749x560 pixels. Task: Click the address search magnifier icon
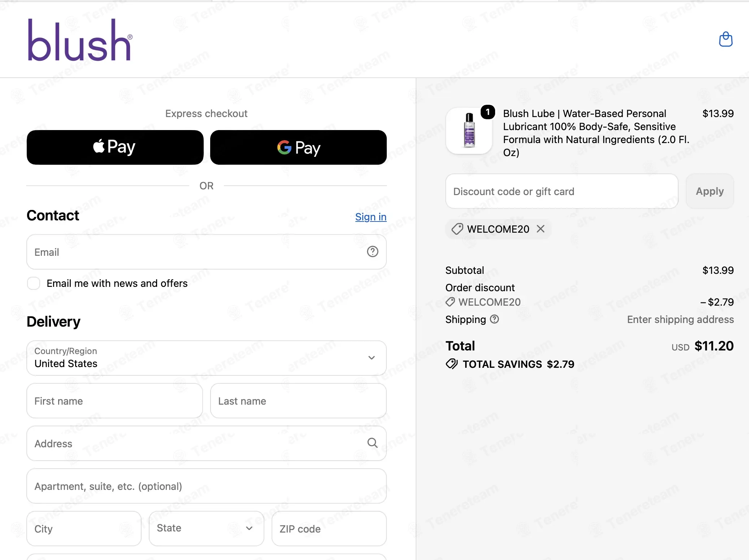coord(372,443)
